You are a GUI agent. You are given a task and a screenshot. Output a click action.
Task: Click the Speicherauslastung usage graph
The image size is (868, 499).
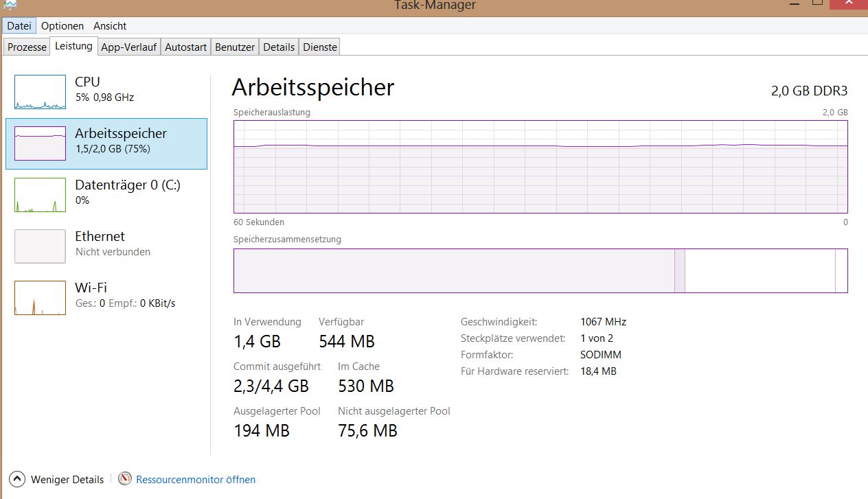point(540,167)
